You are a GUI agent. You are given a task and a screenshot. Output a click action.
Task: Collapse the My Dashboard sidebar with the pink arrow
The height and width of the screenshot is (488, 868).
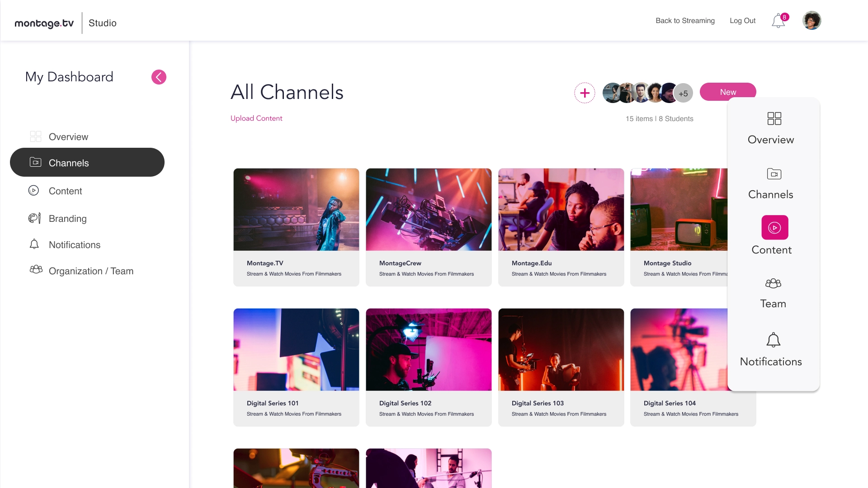(x=159, y=77)
